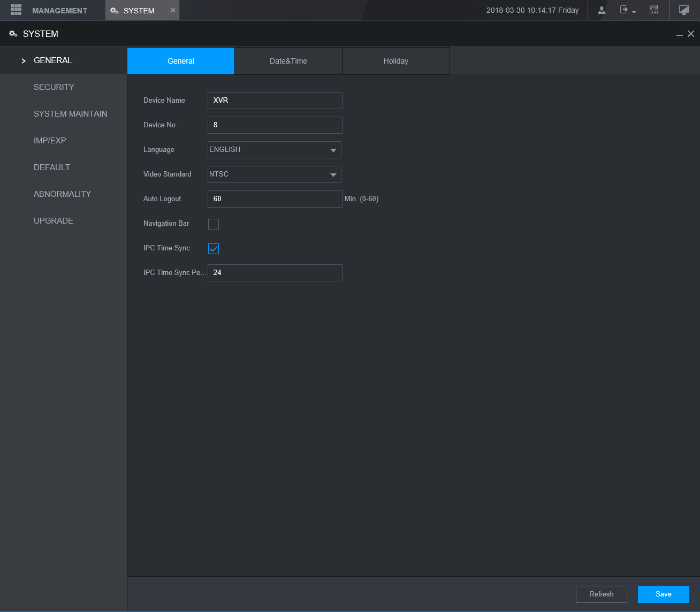Click the Refresh button

tap(601, 594)
